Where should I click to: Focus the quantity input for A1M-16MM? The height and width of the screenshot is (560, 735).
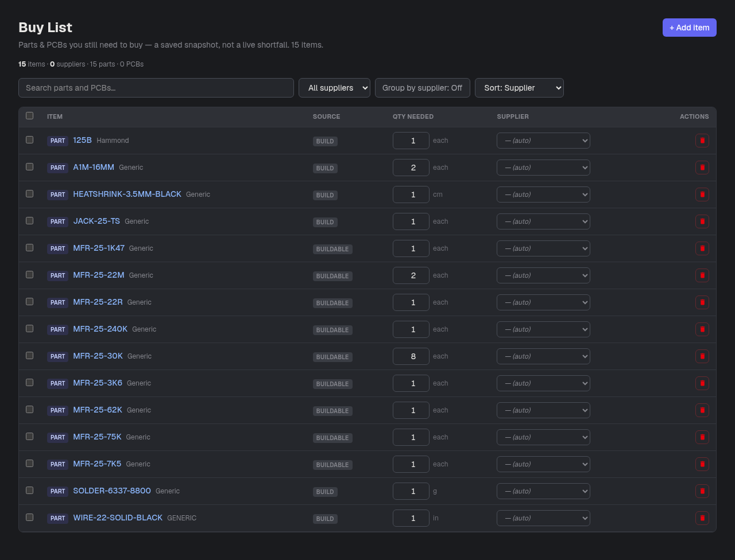(x=411, y=168)
